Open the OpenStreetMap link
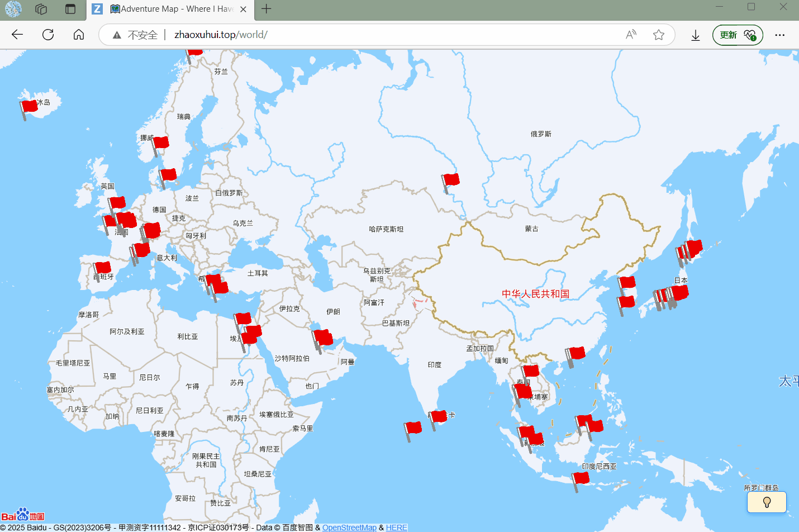Screen dimensions: 799x532 (349, 528)
